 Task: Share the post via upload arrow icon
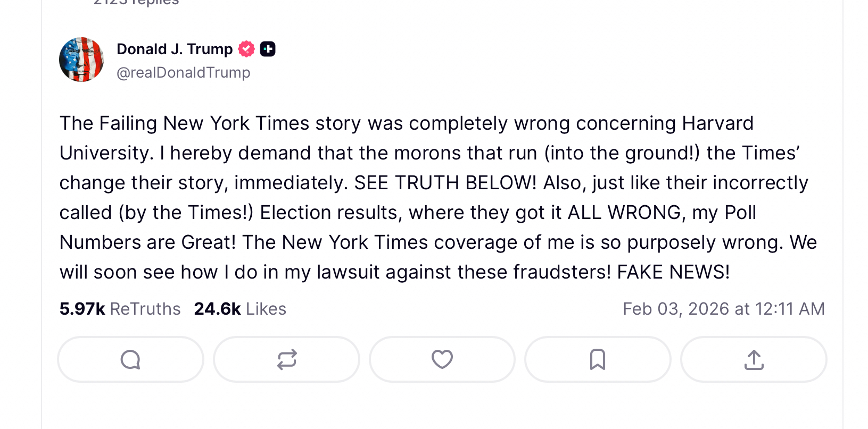754,360
